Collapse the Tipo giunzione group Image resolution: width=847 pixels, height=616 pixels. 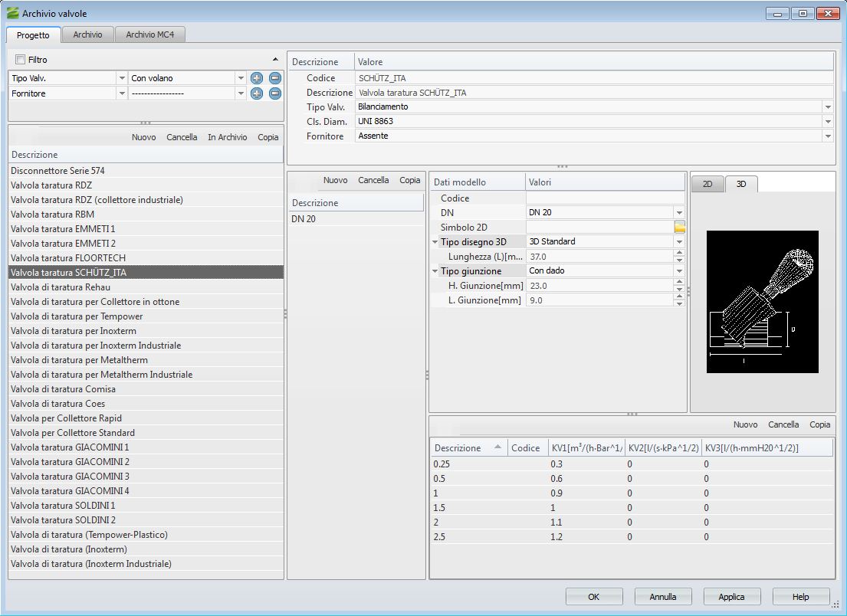pyautogui.click(x=435, y=271)
